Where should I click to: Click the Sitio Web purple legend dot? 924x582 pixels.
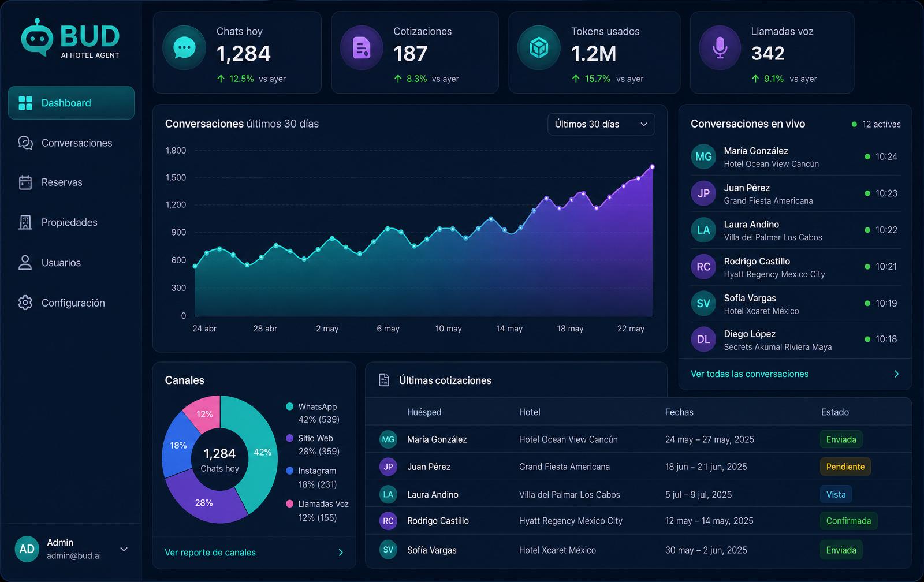290,438
